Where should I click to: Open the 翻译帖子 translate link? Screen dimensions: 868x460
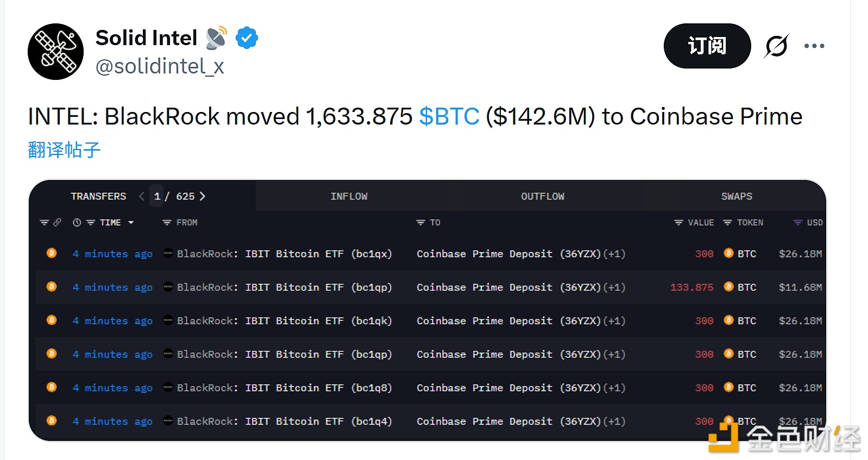(x=63, y=150)
